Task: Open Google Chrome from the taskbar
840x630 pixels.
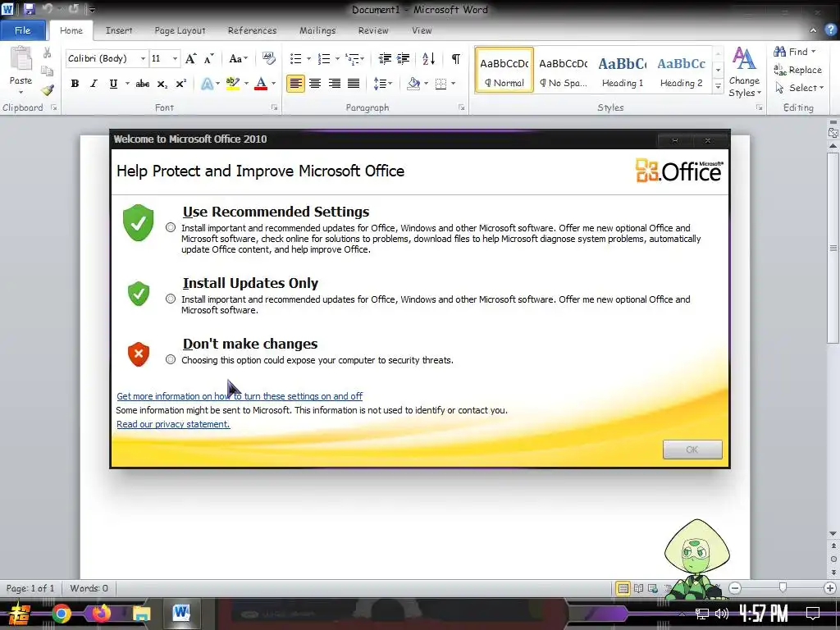Action: pos(61,614)
